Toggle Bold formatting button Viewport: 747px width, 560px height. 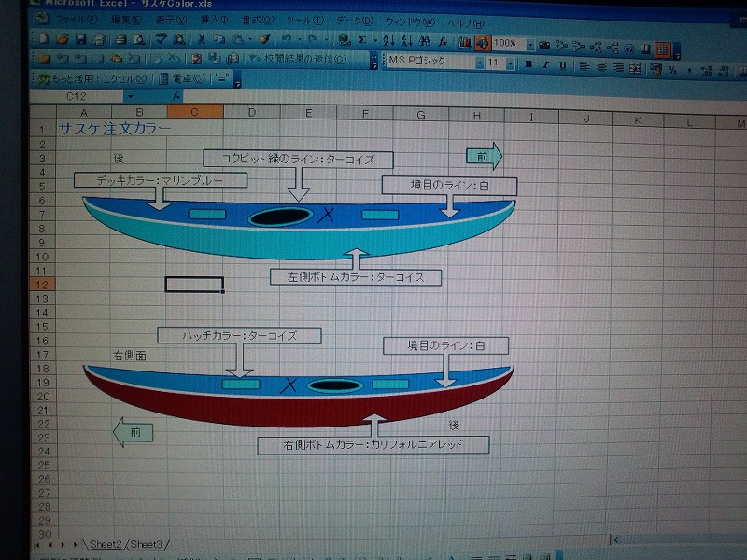[529, 65]
